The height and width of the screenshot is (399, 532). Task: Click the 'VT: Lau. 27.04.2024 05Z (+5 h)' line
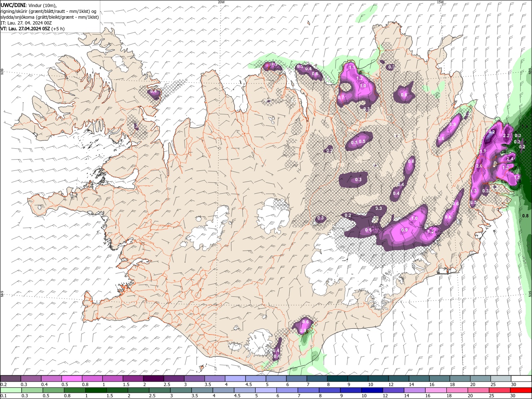coord(32,29)
